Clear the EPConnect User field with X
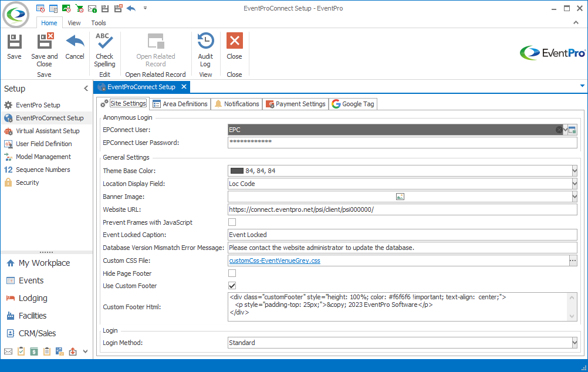This screenshot has width=588, height=372. [x=559, y=130]
